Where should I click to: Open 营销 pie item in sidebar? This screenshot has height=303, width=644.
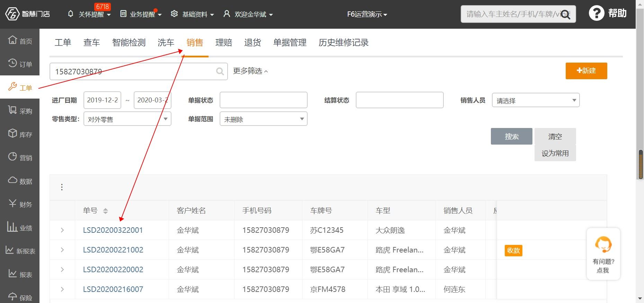click(20, 157)
